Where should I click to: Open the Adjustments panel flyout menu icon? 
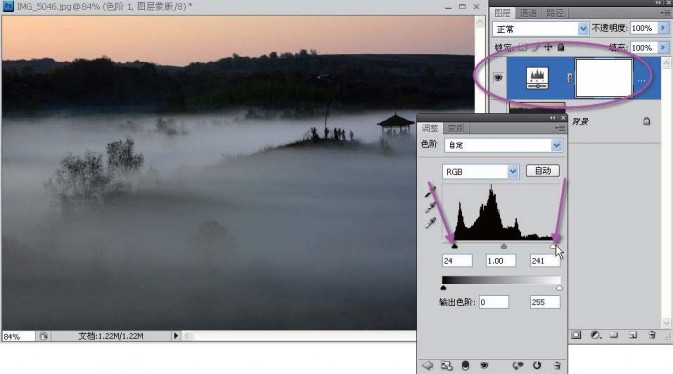tap(560, 128)
